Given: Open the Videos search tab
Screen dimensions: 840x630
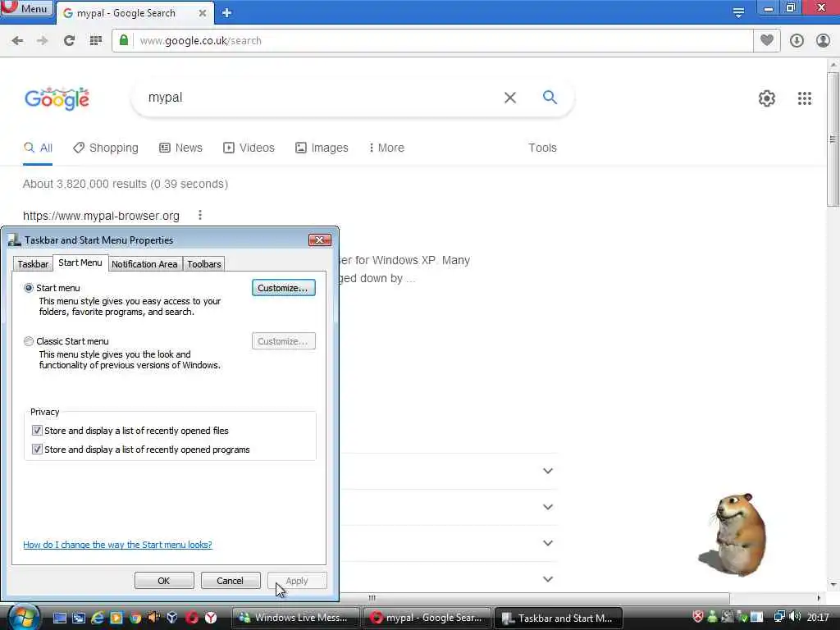Looking at the screenshot, I should coord(249,148).
